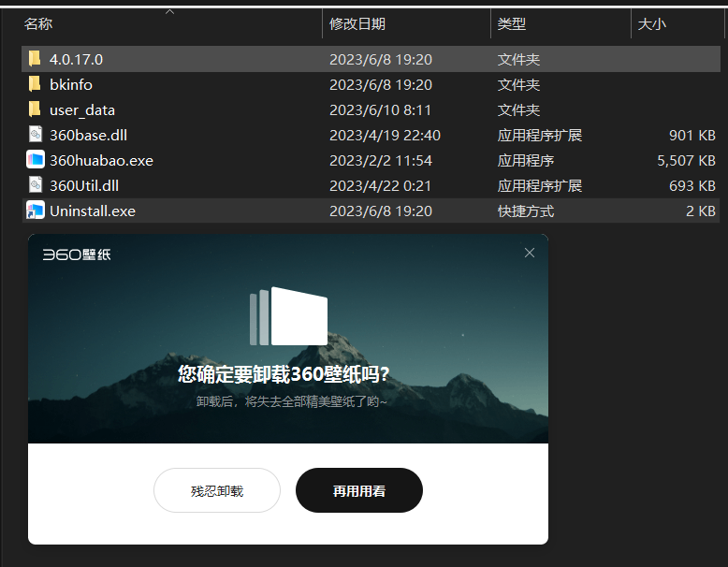Sort files by 大小 column header
Screen dimensions: 728x567
652,23
